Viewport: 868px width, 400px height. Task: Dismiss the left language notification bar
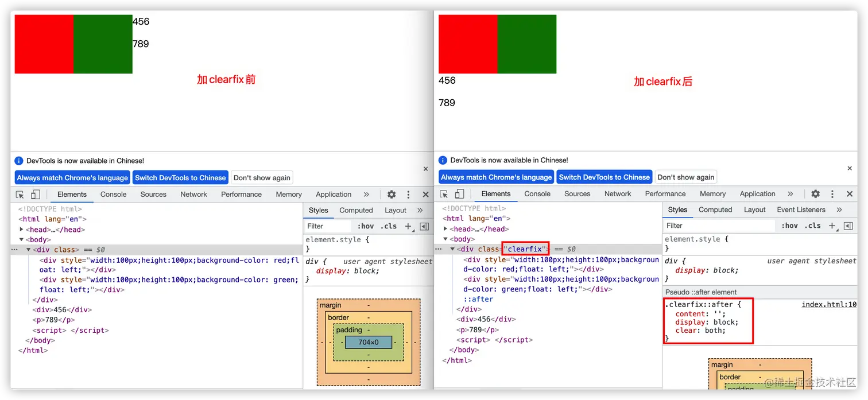coord(425,169)
